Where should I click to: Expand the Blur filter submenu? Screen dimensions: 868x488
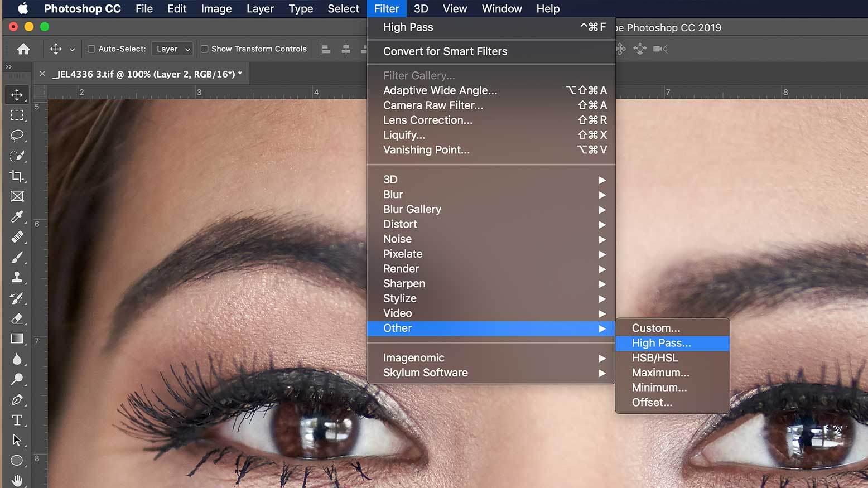tap(491, 195)
